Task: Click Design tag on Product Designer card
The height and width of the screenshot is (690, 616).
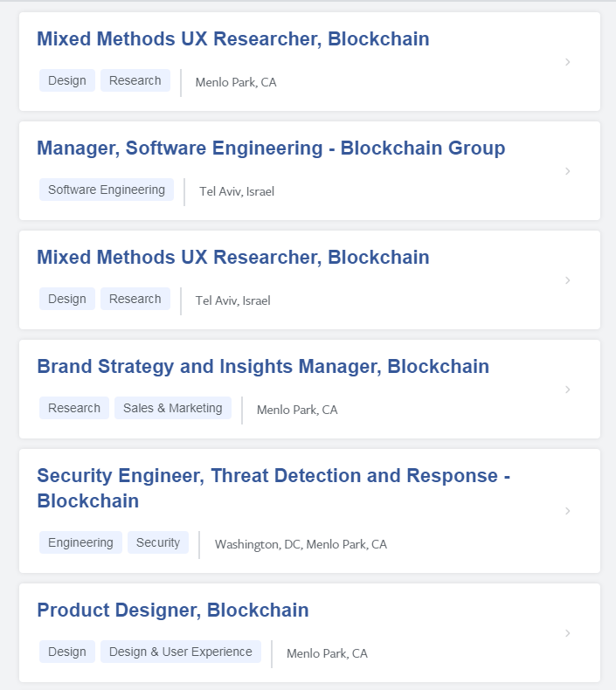Action: pyautogui.click(x=67, y=652)
